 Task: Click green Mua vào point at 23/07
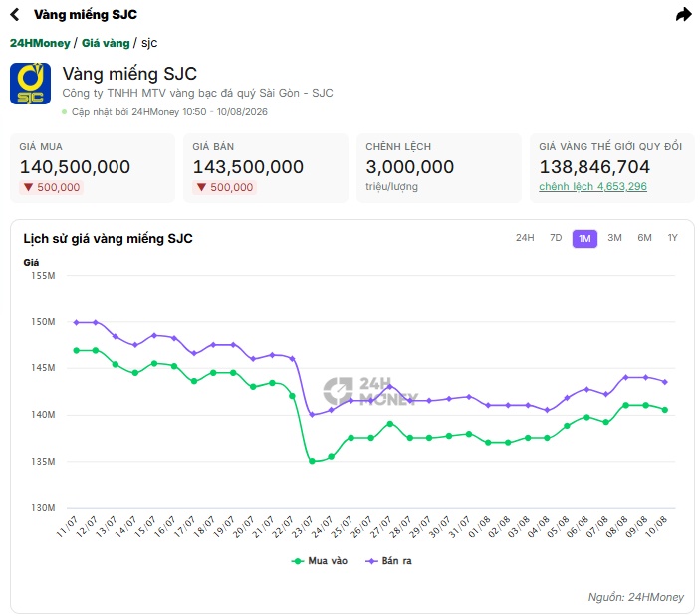click(312, 461)
